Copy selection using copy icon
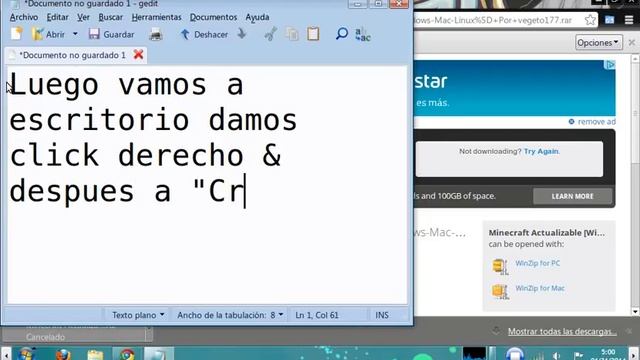 [x=292, y=34]
